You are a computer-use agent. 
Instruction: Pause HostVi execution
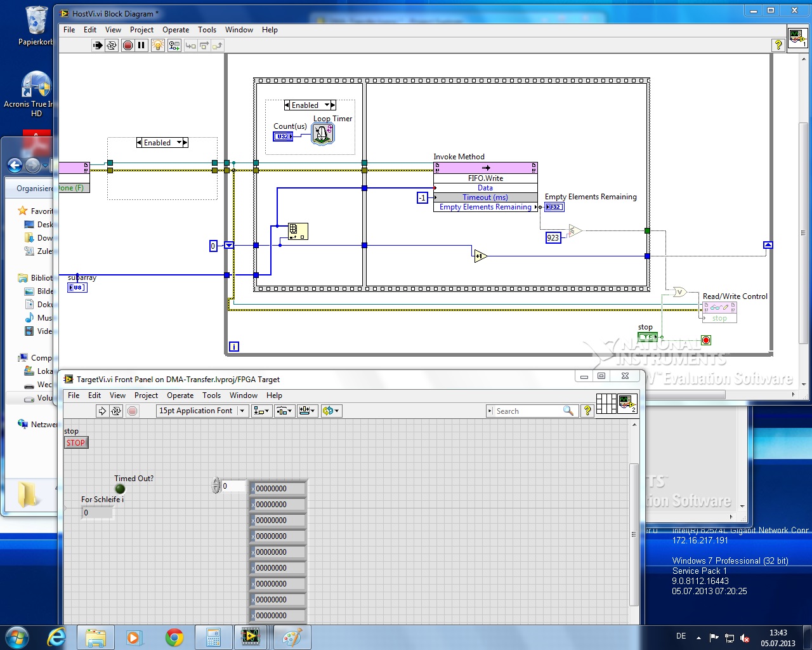pos(141,45)
